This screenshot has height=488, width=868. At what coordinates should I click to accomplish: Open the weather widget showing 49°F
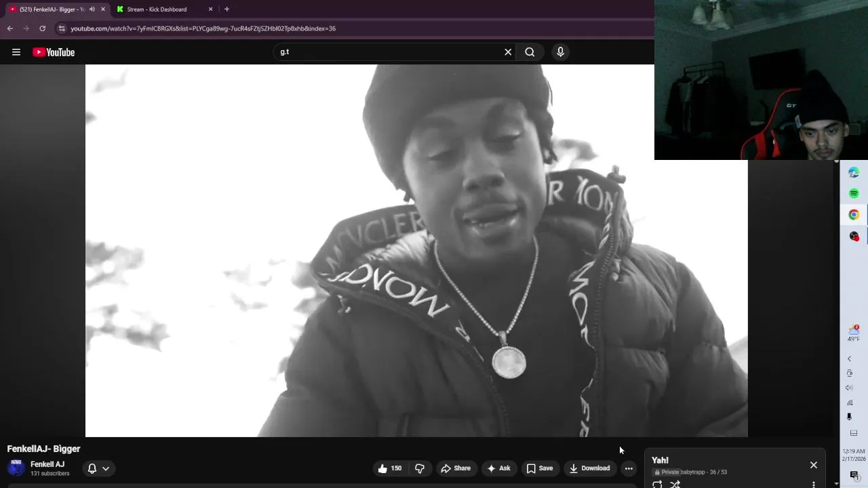[x=854, y=333]
